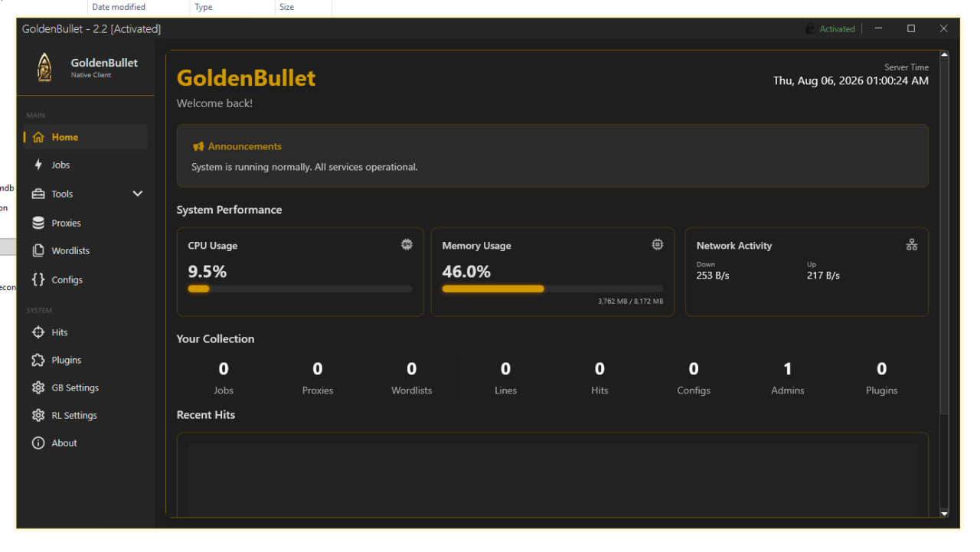Image resolution: width=980 pixels, height=552 pixels.
Task: Click the System Performance heading
Action: 229,210
